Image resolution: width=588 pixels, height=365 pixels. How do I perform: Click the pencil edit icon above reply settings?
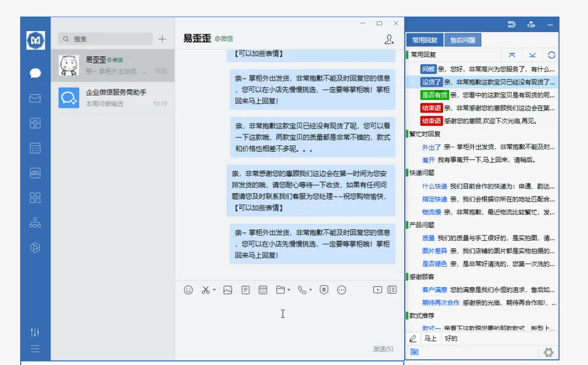(413, 339)
